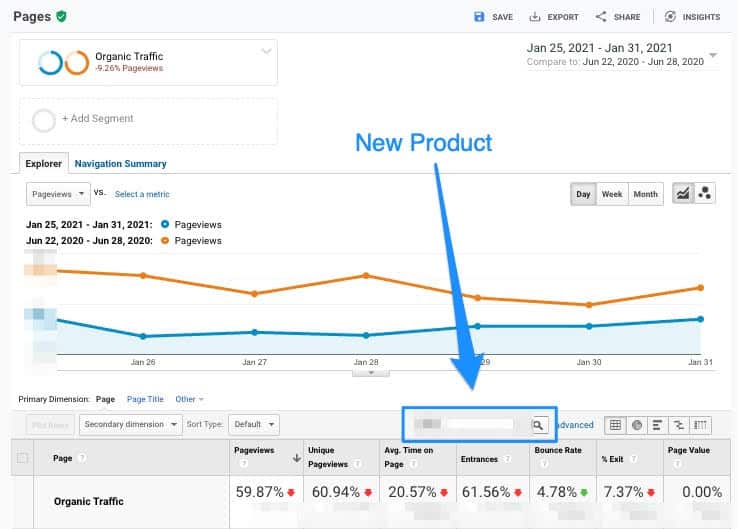Click the Save disk icon

(479, 17)
